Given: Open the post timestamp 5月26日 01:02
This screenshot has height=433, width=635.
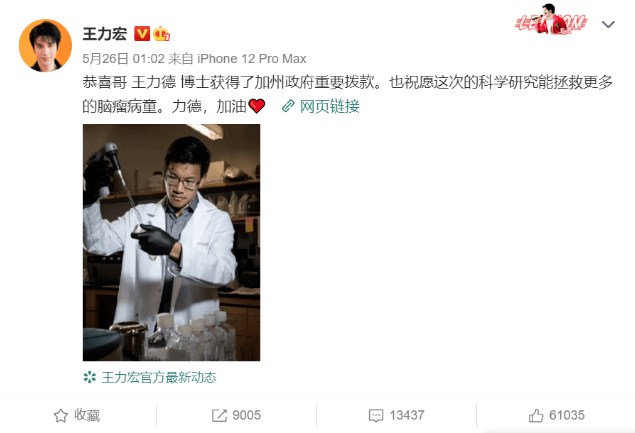Looking at the screenshot, I should [x=124, y=59].
